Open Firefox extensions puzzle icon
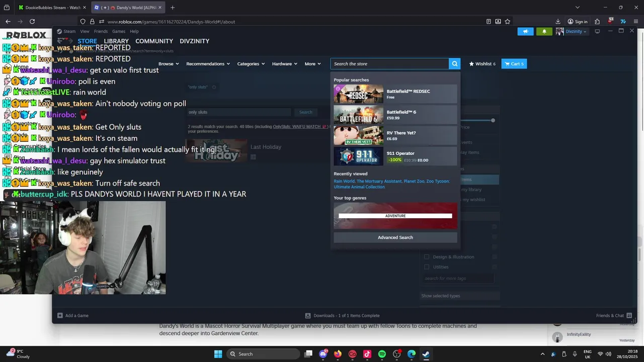 597,22
